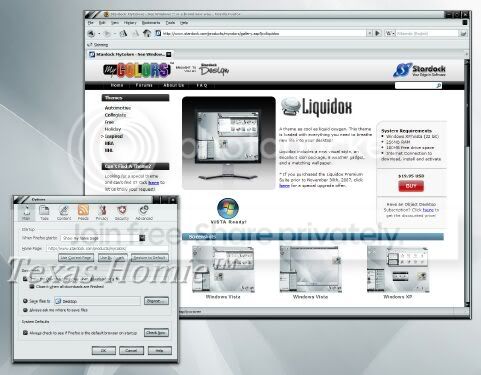Click the MyColors logo on the page

[x=136, y=70]
